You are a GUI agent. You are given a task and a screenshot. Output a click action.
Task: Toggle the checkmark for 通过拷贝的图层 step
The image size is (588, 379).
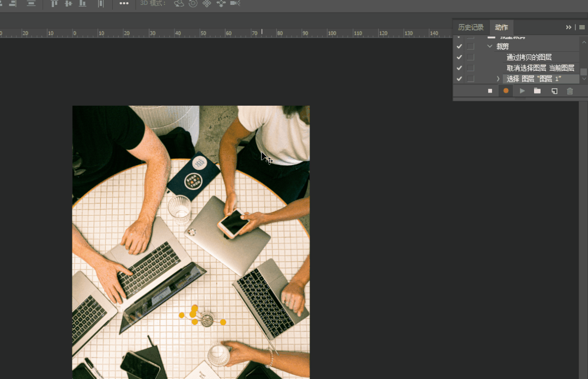pos(459,57)
